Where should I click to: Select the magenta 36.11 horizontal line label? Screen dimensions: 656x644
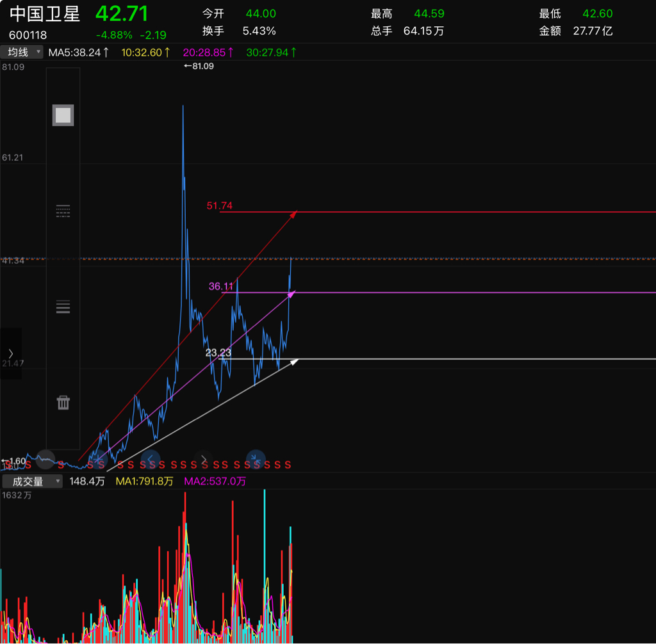coord(221,286)
